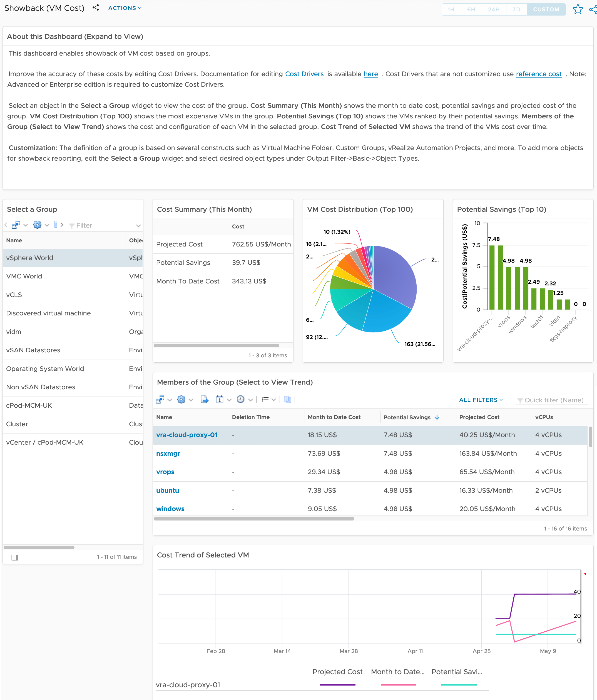This screenshot has height=700, width=597.
Task: Export Members list with the export icon
Action: tap(205, 400)
